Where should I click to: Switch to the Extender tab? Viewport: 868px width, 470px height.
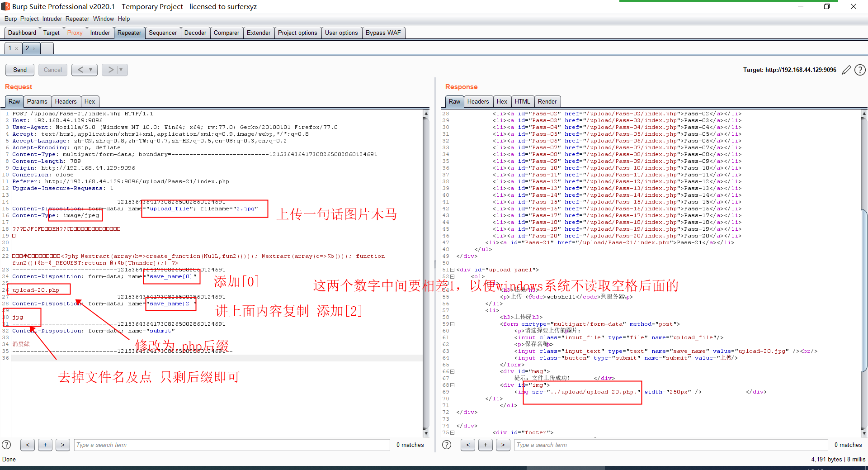(259, 33)
